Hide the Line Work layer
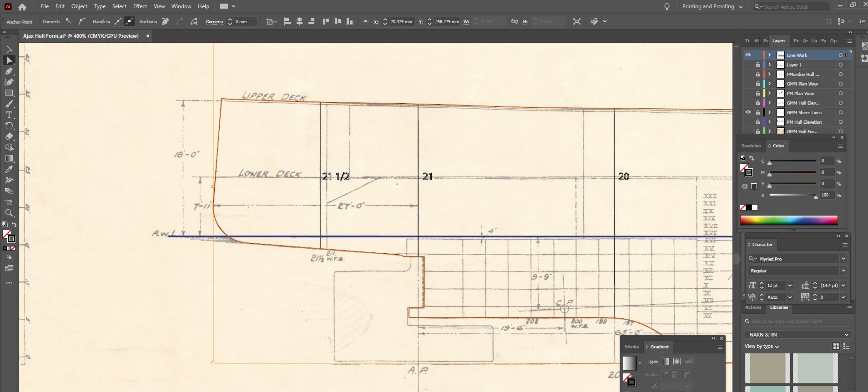This screenshot has width=868, height=392. click(748, 55)
